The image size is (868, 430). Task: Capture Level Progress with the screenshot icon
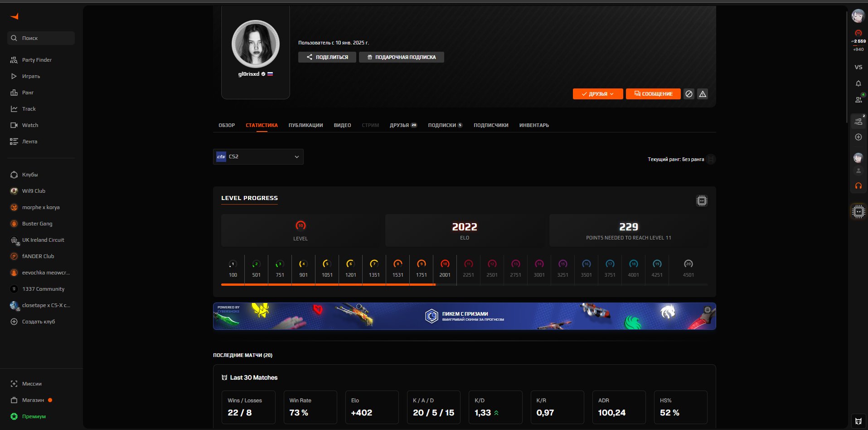click(x=702, y=200)
